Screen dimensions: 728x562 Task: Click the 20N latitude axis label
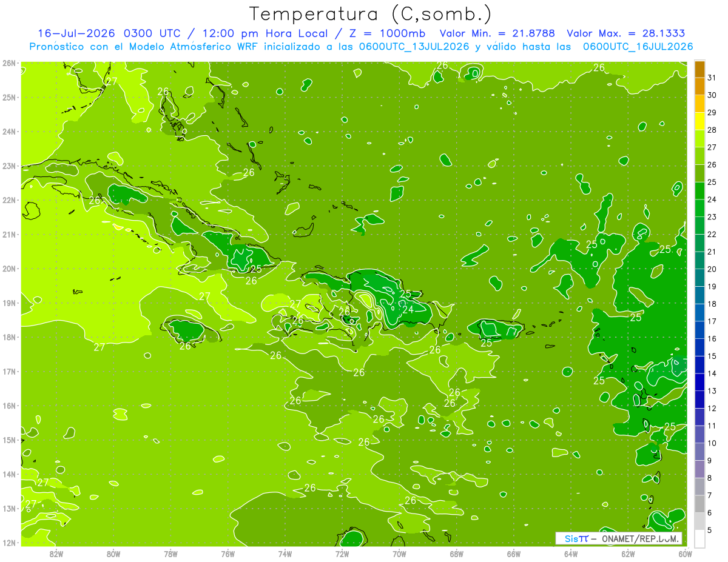pos(8,269)
